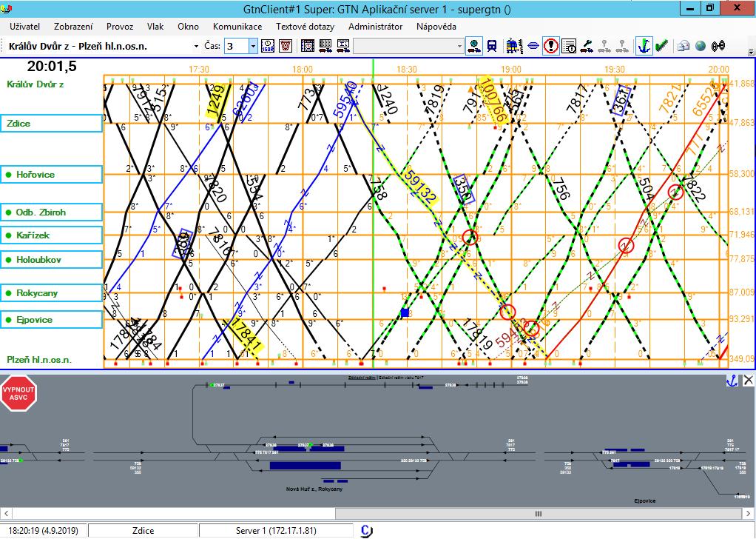The height and width of the screenshot is (539, 756).
Task: Select the Zdice station button
Action: point(51,124)
